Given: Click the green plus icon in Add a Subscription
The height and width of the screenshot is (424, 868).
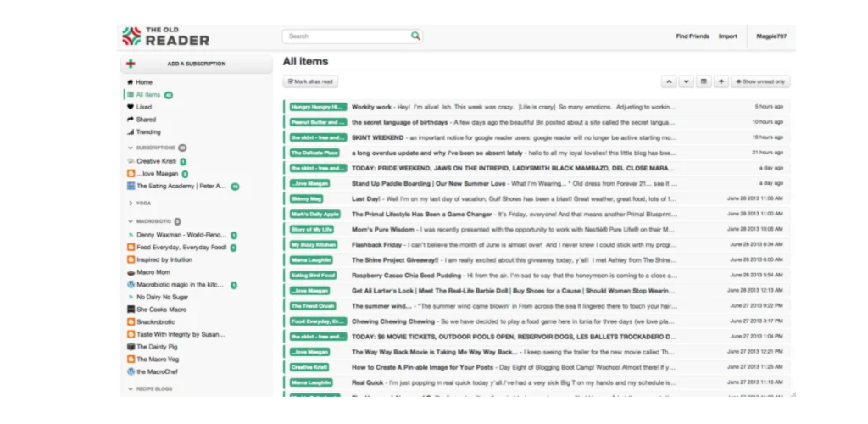Looking at the screenshot, I should tap(131, 64).
